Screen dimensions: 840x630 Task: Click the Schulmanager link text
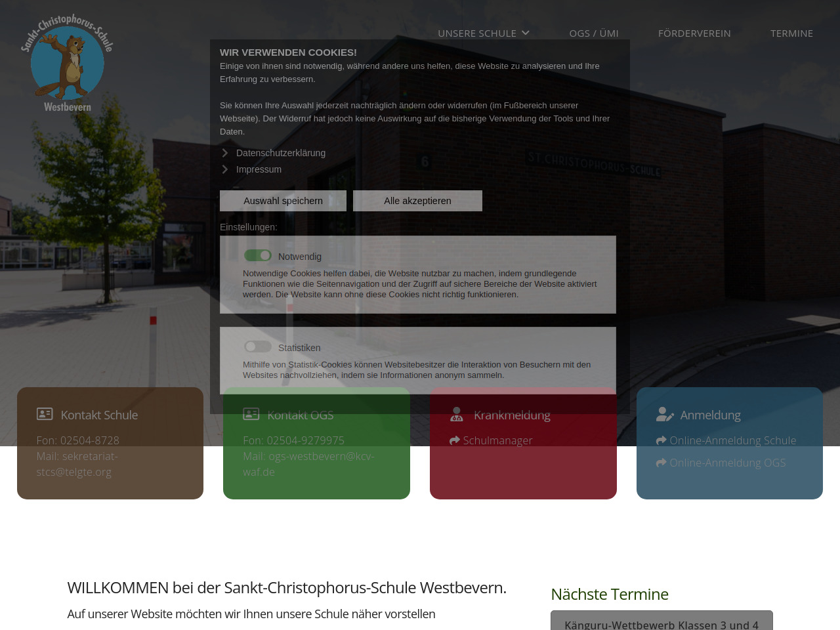pos(497,441)
